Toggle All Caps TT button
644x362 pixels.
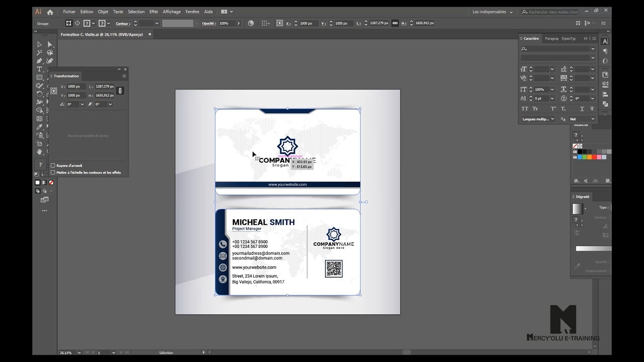pyautogui.click(x=525, y=109)
